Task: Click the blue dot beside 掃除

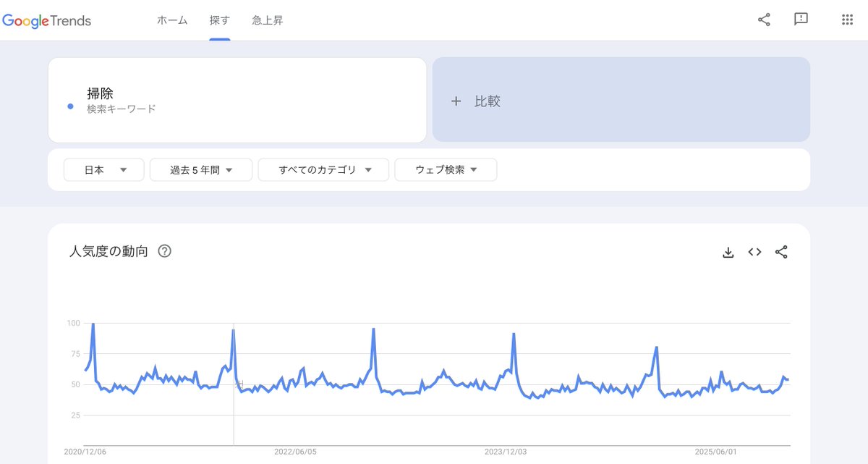Action: 70,106
